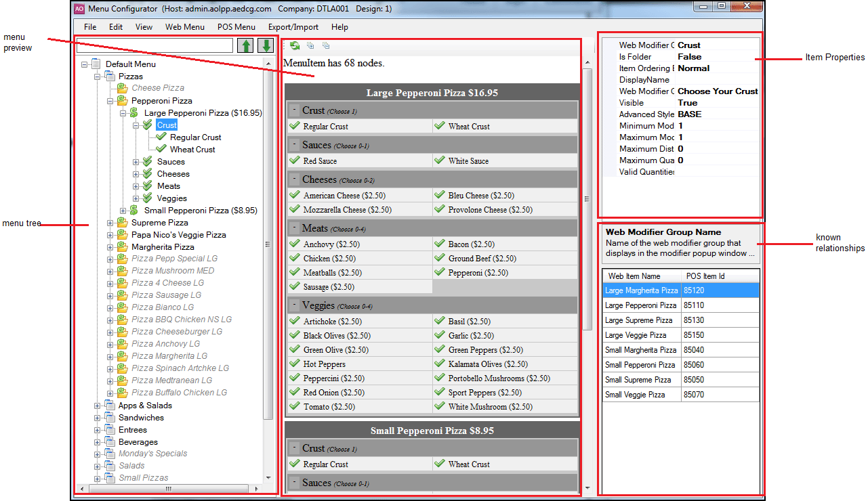
Task: Open the POS Menu menu
Action: coord(236,27)
